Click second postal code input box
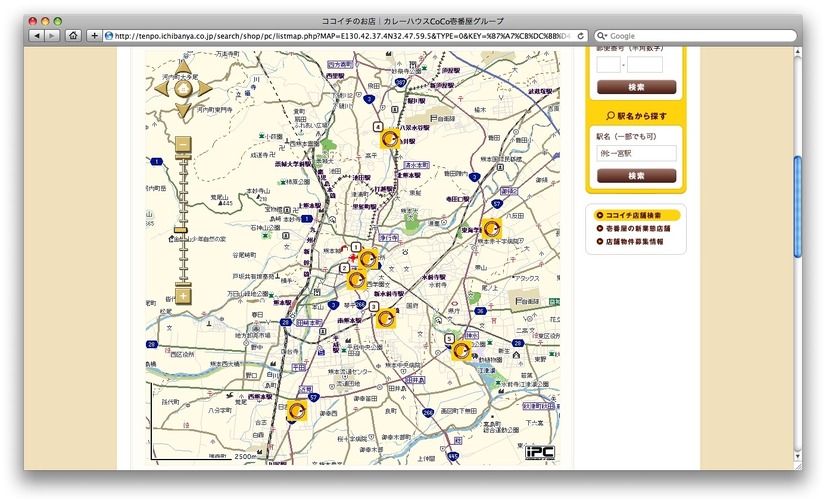 click(x=645, y=65)
